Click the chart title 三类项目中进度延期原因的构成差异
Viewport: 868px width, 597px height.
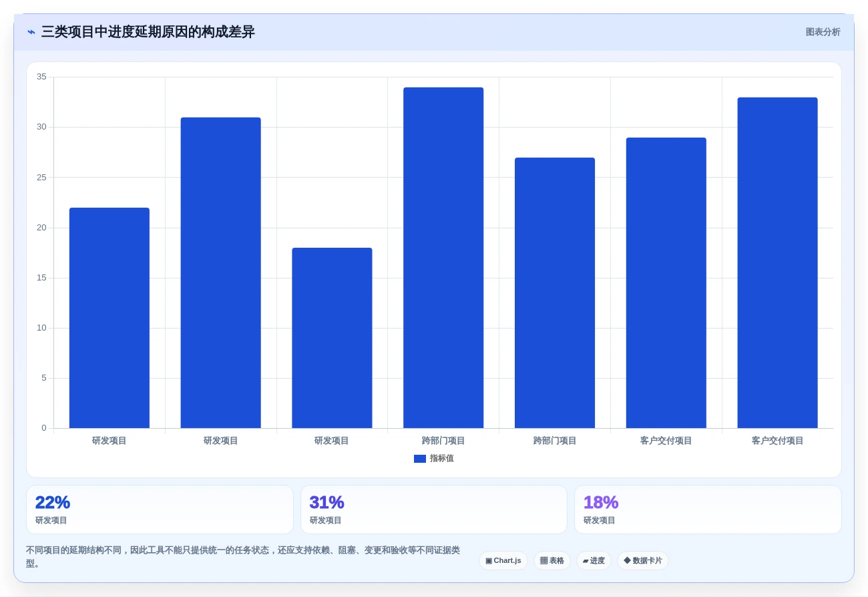point(148,32)
